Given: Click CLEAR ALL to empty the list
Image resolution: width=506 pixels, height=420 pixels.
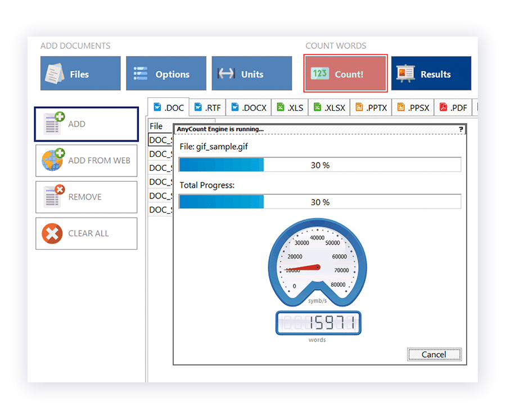Looking at the screenshot, I should 87,233.
